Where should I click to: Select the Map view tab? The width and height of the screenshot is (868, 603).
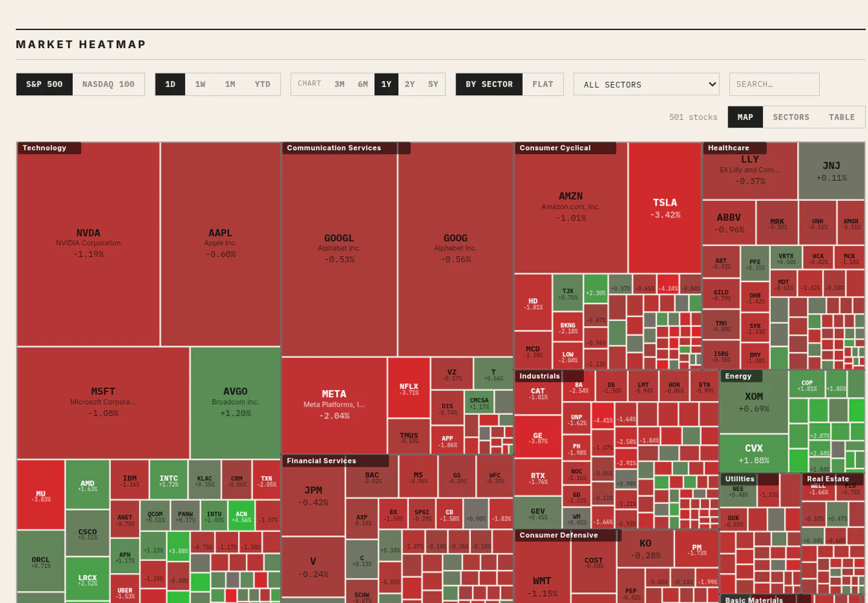[746, 117]
